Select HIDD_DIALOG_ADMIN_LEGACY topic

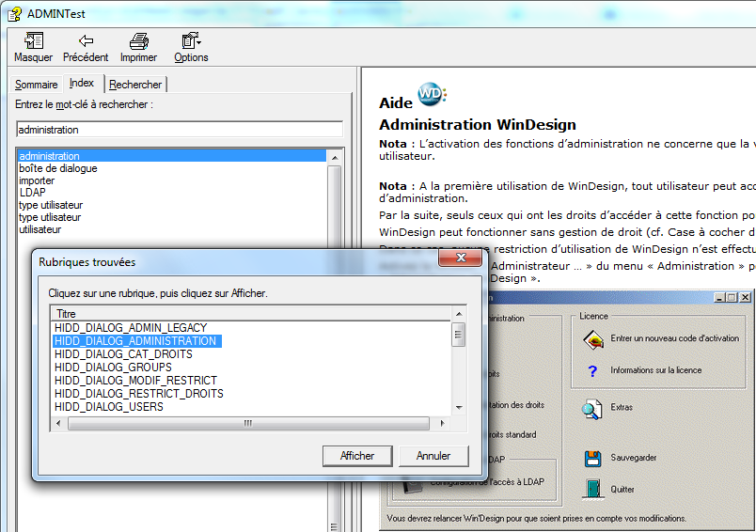pyautogui.click(x=131, y=328)
